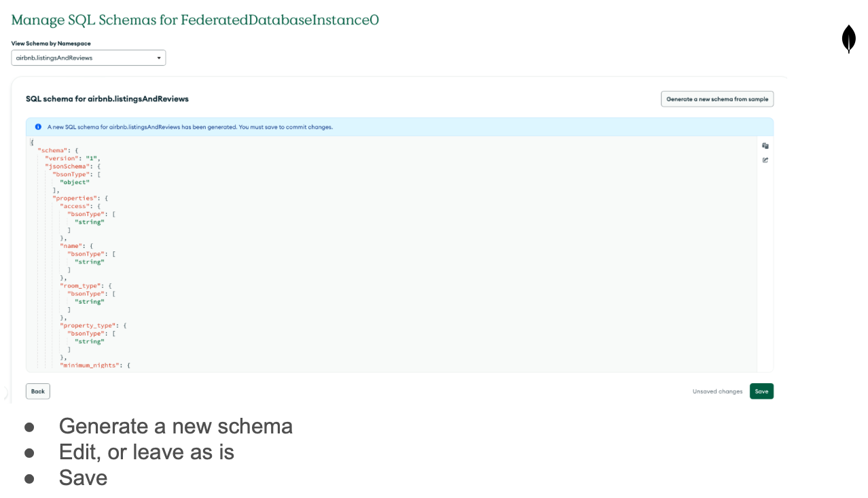868x498 pixels.
Task: Click the blue info icon in the banner
Action: coord(38,126)
